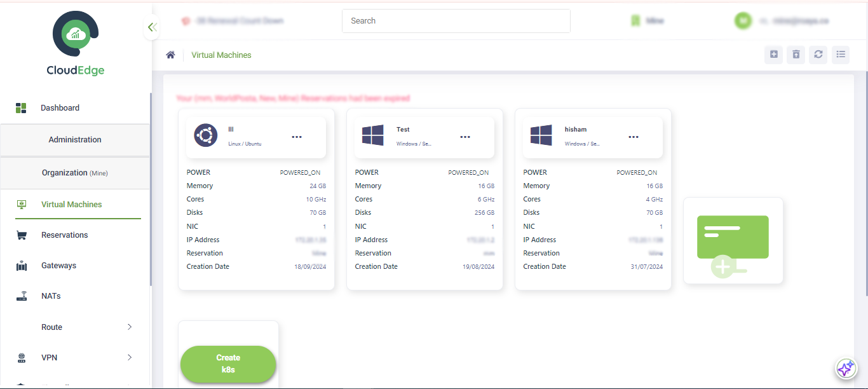The width and height of the screenshot is (868, 389).
Task: Open Gateways in the sidebar
Action: (58, 266)
